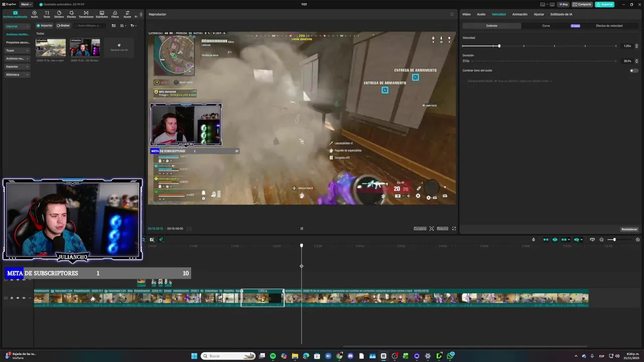Click the Duración slider track
644x362 pixels.
coord(544,61)
